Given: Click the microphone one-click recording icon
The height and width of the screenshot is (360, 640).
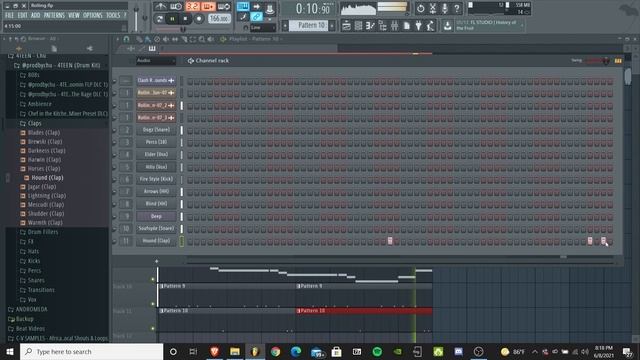Looking at the screenshot, I should (x=444, y=8).
